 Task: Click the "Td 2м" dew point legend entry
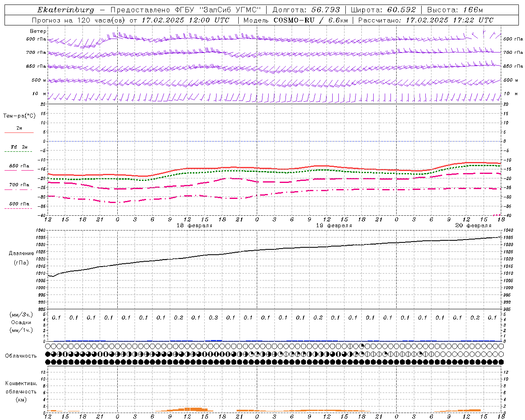tap(19, 147)
